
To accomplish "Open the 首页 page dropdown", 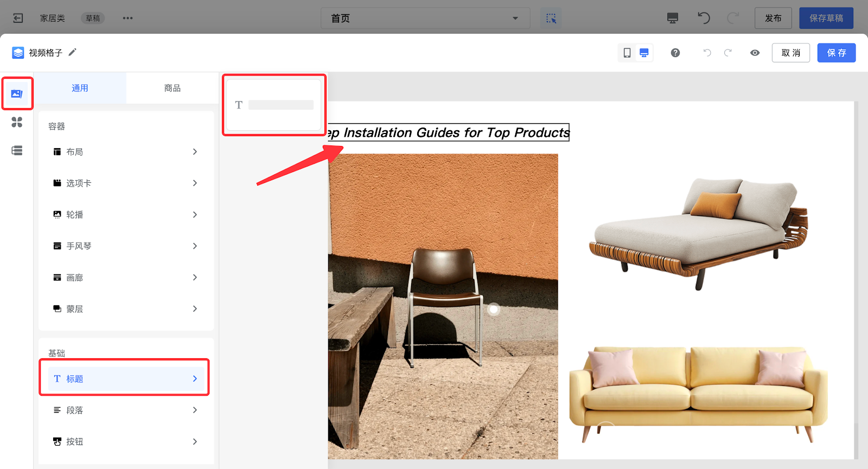I will pyautogui.click(x=425, y=18).
